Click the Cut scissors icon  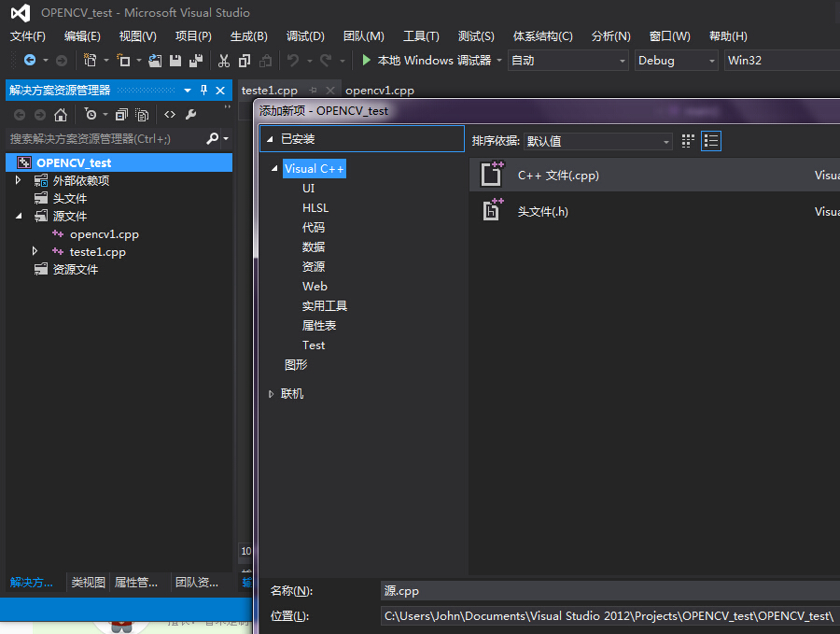(224, 61)
